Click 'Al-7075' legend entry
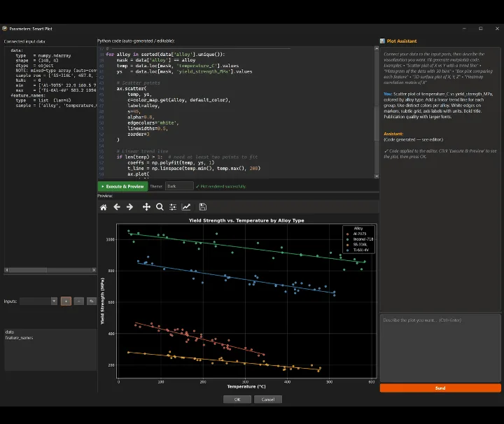The width and height of the screenshot is (504, 424). pos(360,234)
